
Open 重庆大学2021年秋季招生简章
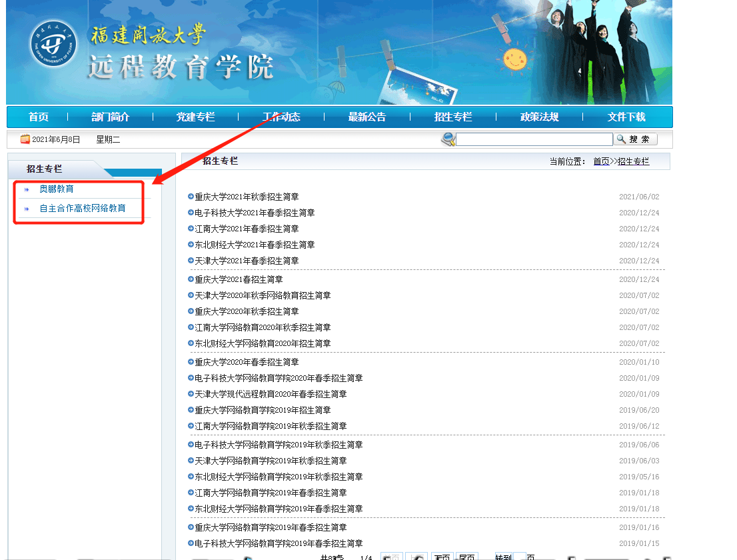pyautogui.click(x=247, y=197)
